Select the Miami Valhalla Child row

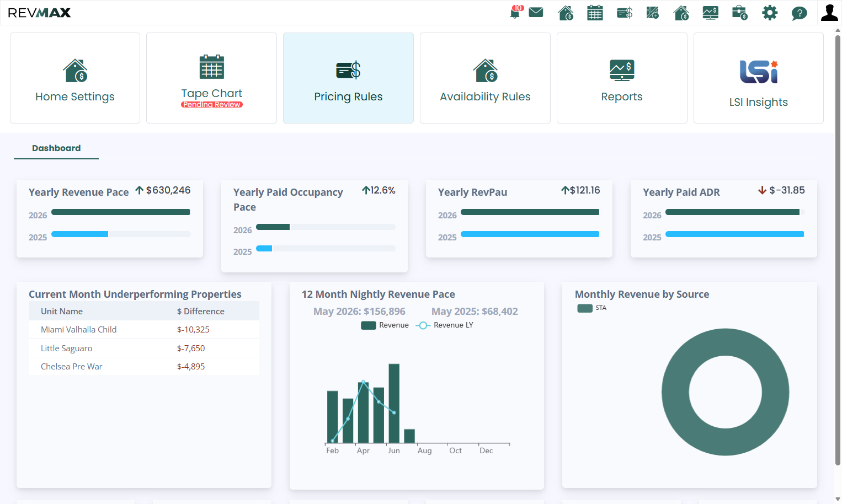144,330
